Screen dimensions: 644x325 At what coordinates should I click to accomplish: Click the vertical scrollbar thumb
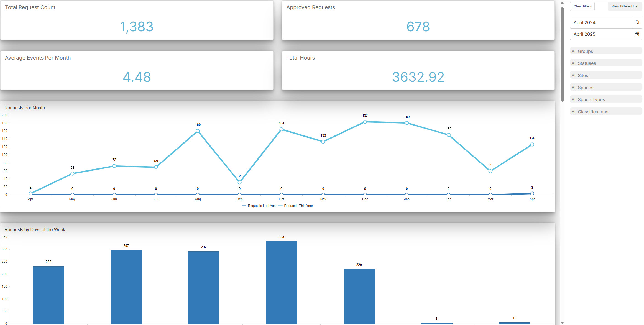coord(562,54)
